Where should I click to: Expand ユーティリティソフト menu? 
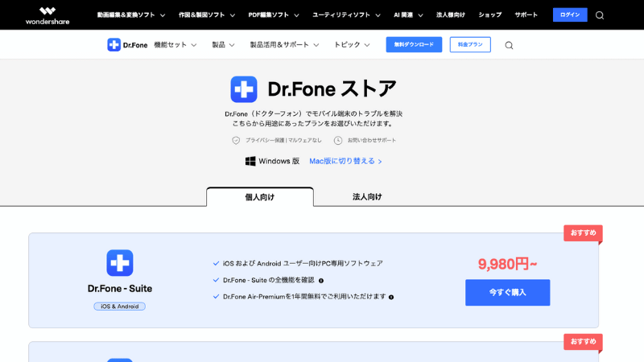tap(346, 15)
